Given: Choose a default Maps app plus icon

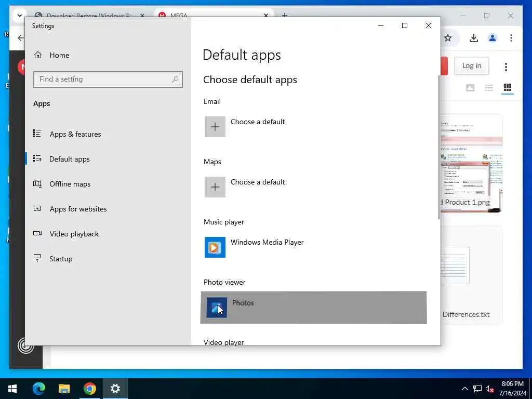Looking at the screenshot, I should pos(215,187).
